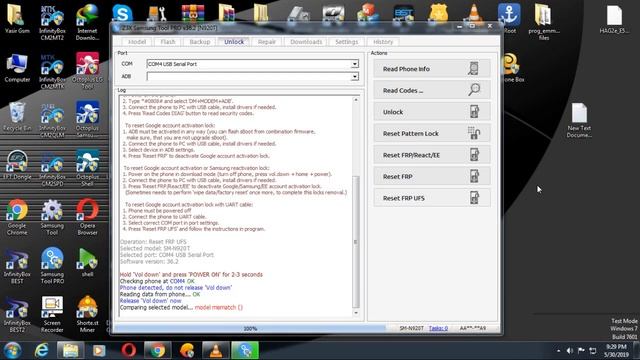This screenshot has height=360, width=640.
Task: Open Octoplus Shell desktop icon
Action: [x=87, y=169]
